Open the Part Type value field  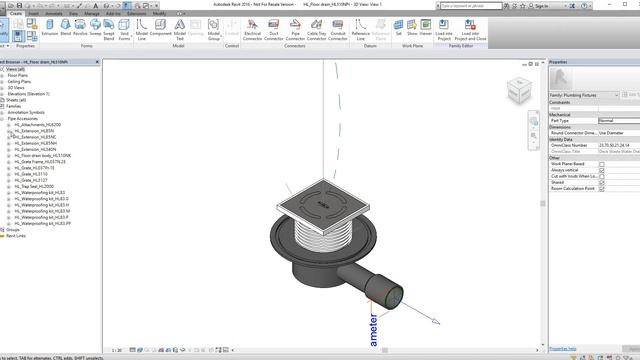(x=619, y=121)
